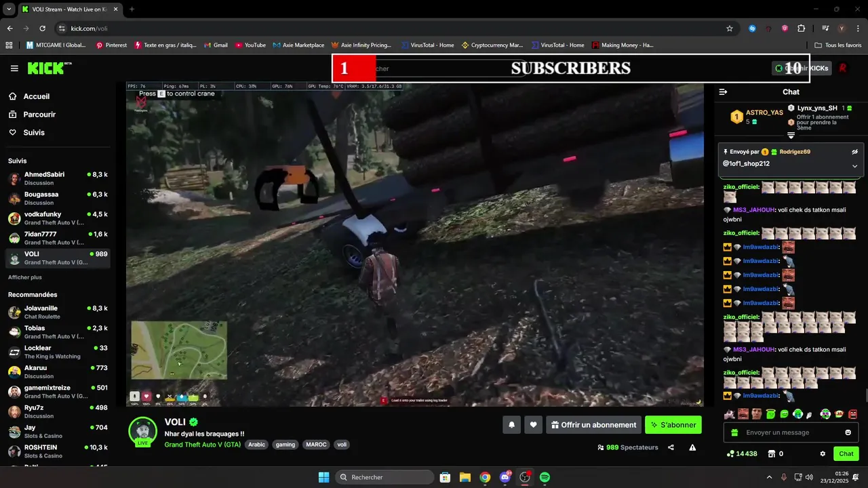Open the shop icon next to 0
Image resolution: width=868 pixels, height=488 pixels.
(x=770, y=453)
